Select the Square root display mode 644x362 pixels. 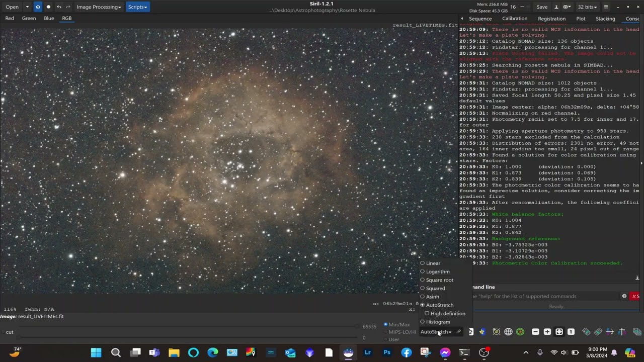(x=437, y=280)
